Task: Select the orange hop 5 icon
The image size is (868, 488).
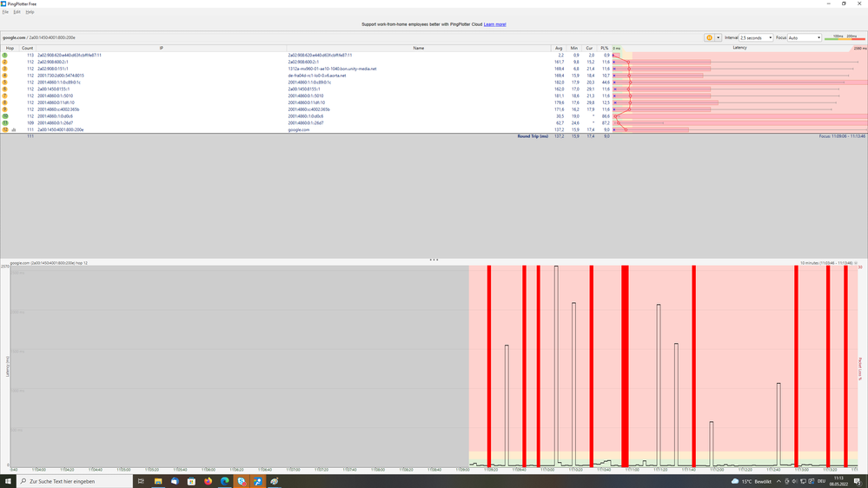Action: pyautogui.click(x=5, y=82)
